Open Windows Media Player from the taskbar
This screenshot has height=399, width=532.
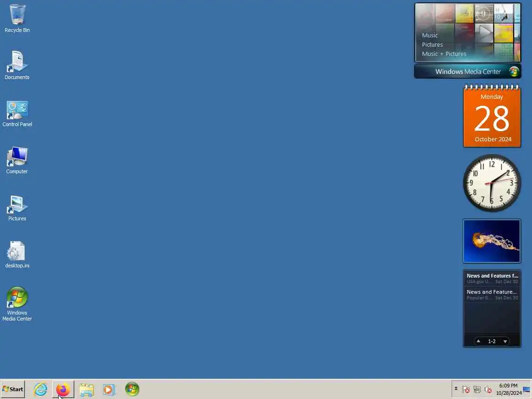(109, 389)
